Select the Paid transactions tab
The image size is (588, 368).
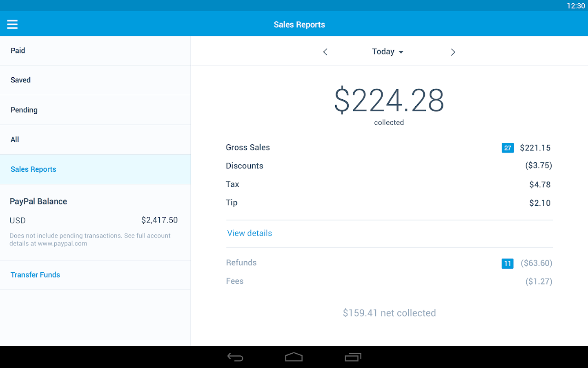95,51
